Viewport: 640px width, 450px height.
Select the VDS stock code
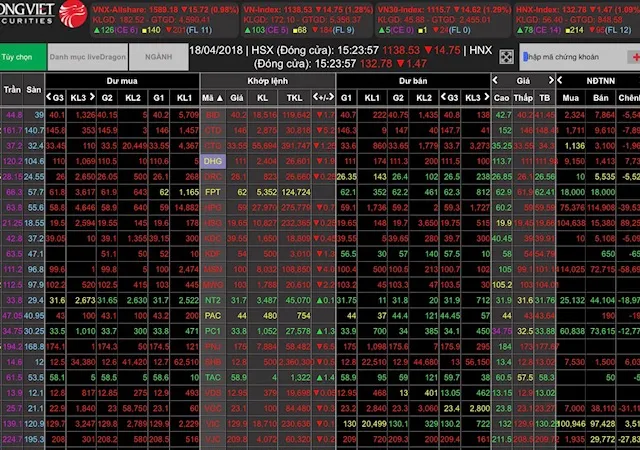[x=213, y=393]
